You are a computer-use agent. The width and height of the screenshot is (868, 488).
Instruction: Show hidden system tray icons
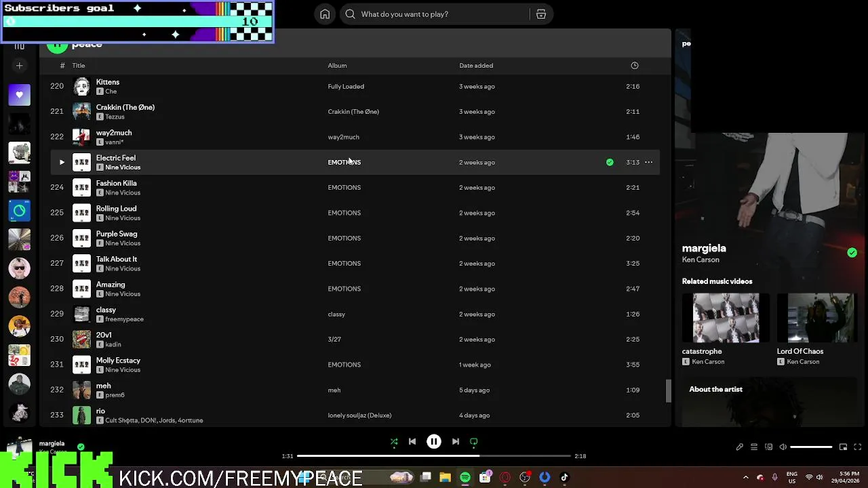coord(745,477)
